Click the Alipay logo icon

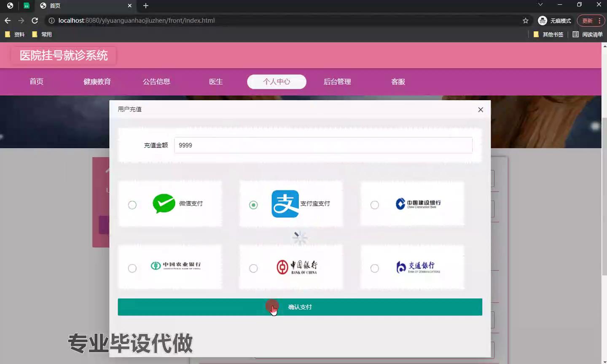(x=285, y=204)
